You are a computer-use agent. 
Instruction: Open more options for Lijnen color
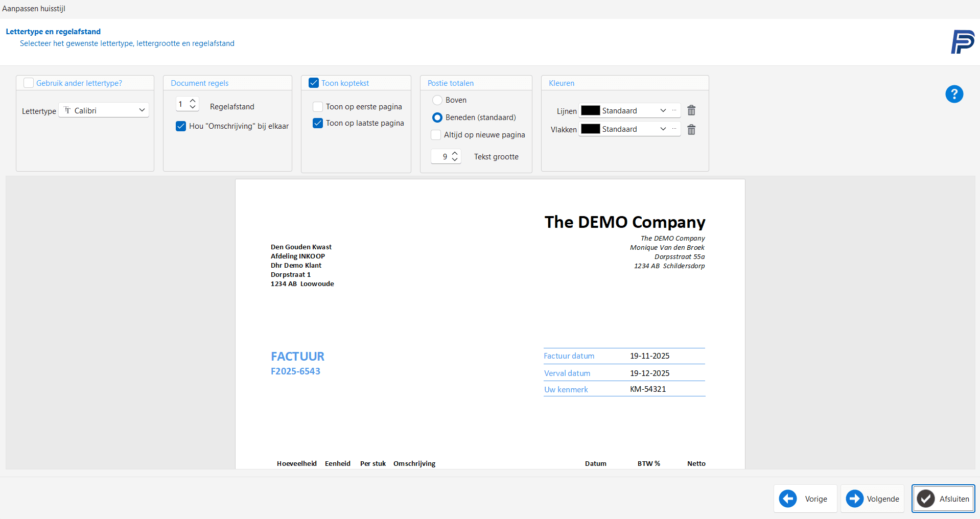(674, 110)
